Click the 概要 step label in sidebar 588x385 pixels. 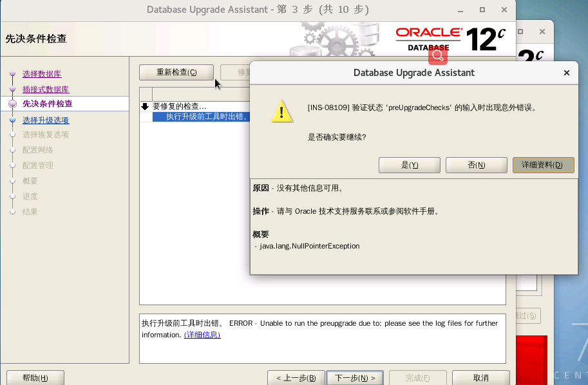(x=30, y=181)
